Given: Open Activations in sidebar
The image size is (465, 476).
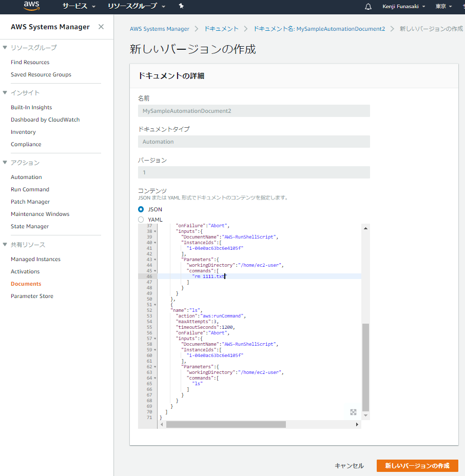Looking at the screenshot, I should tap(25, 271).
